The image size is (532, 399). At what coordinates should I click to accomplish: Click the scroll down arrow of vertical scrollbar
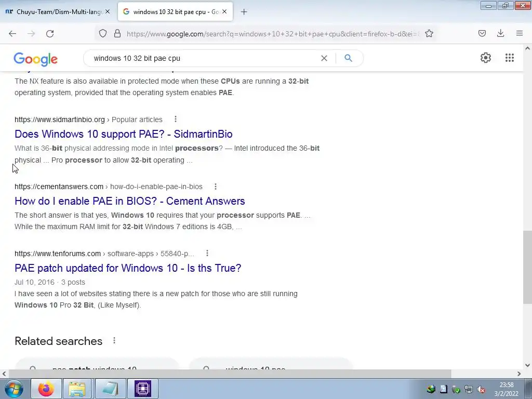pyautogui.click(x=527, y=365)
